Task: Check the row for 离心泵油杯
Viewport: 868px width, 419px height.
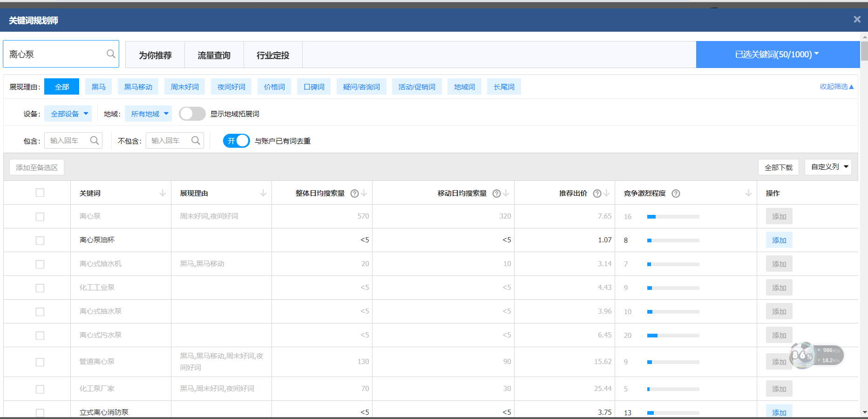Action: [40, 240]
